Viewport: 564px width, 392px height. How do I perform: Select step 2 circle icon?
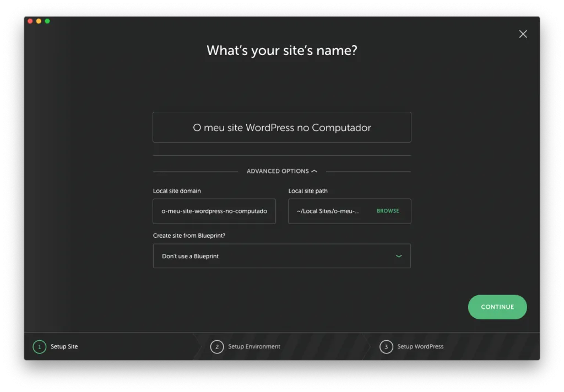pyautogui.click(x=217, y=347)
